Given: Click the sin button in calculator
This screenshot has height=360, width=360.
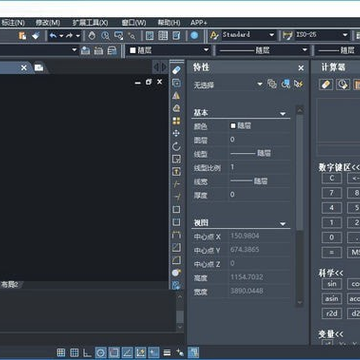Looking at the screenshot, I should [332, 284].
